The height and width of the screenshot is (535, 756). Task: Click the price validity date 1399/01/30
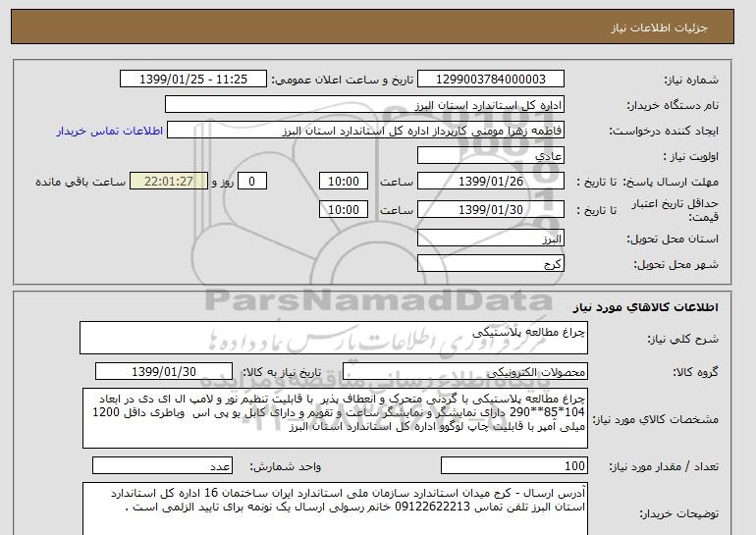pyautogui.click(x=490, y=210)
